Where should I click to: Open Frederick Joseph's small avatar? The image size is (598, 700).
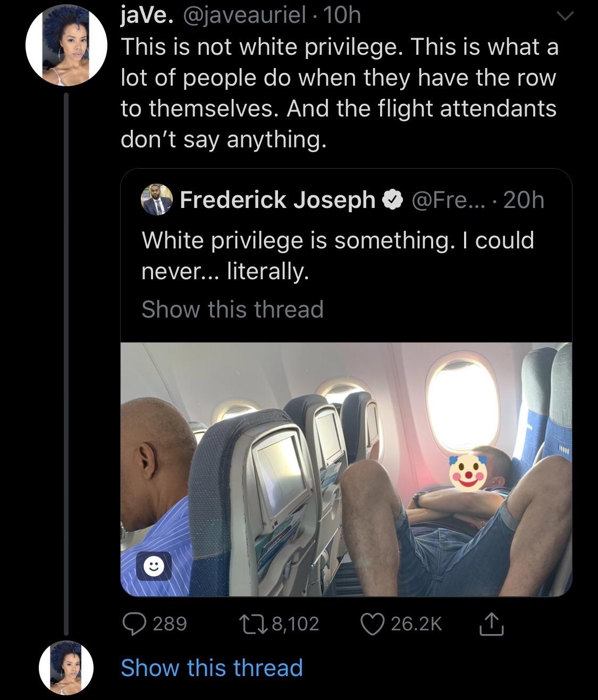157,201
